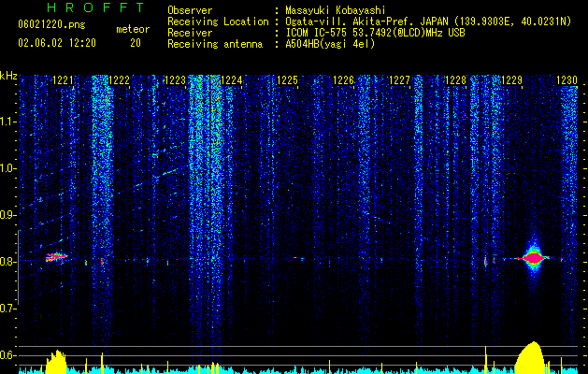The width and height of the screenshot is (588, 374).
Task: Click the 1230 time marker
Action: pyautogui.click(x=566, y=80)
